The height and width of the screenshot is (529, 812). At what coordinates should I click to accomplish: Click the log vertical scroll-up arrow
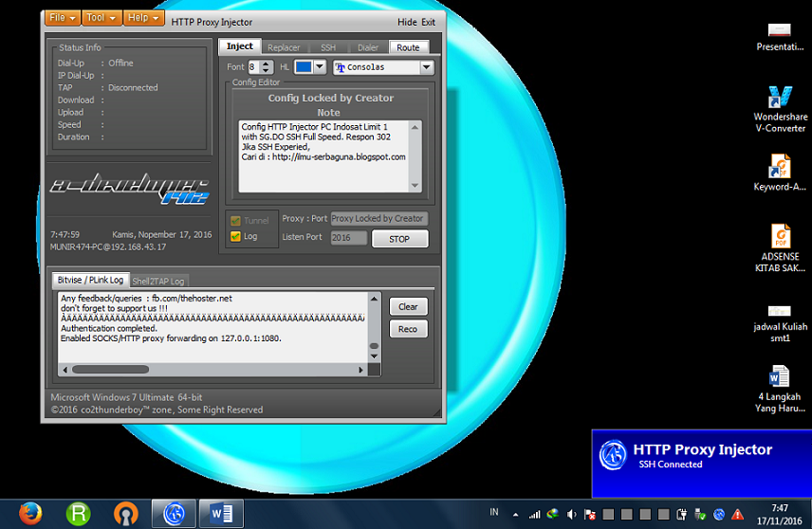point(374,299)
